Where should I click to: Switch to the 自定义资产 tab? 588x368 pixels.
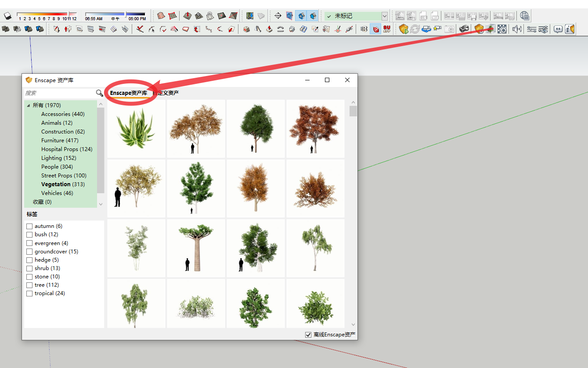point(166,93)
